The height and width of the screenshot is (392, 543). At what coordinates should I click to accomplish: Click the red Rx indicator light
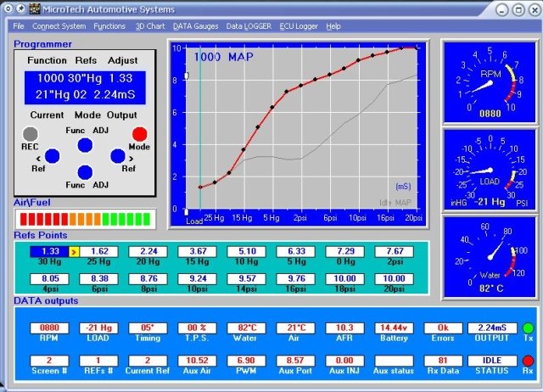pyautogui.click(x=528, y=361)
